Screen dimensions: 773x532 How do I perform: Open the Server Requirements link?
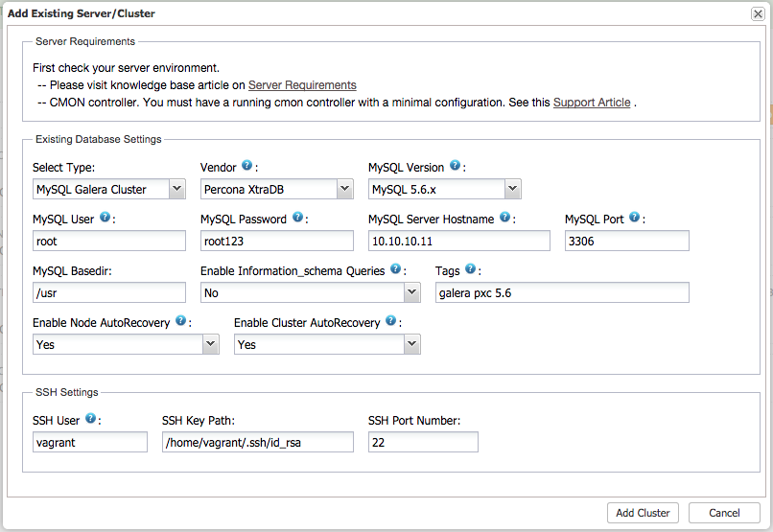pos(302,85)
